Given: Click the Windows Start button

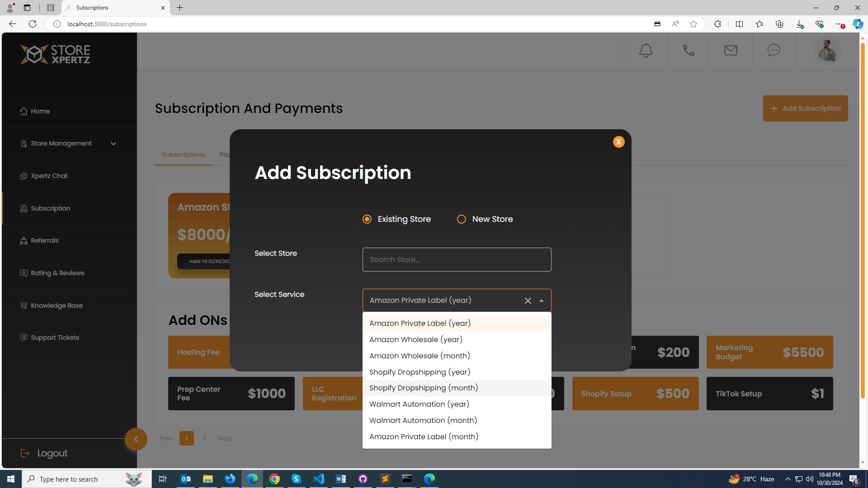Looking at the screenshot, I should 11,479.
